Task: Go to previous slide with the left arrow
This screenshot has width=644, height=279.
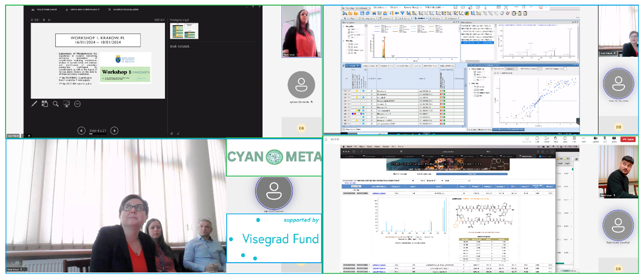Action: [81, 131]
